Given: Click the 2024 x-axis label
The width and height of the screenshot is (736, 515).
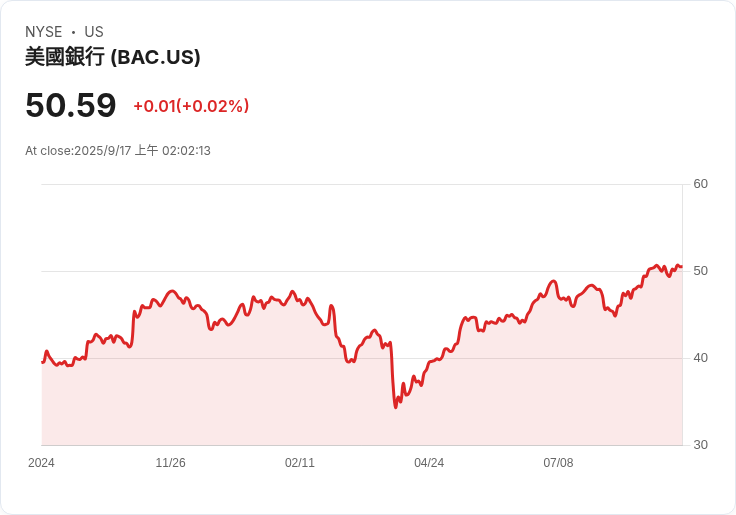Looking at the screenshot, I should [x=41, y=463].
